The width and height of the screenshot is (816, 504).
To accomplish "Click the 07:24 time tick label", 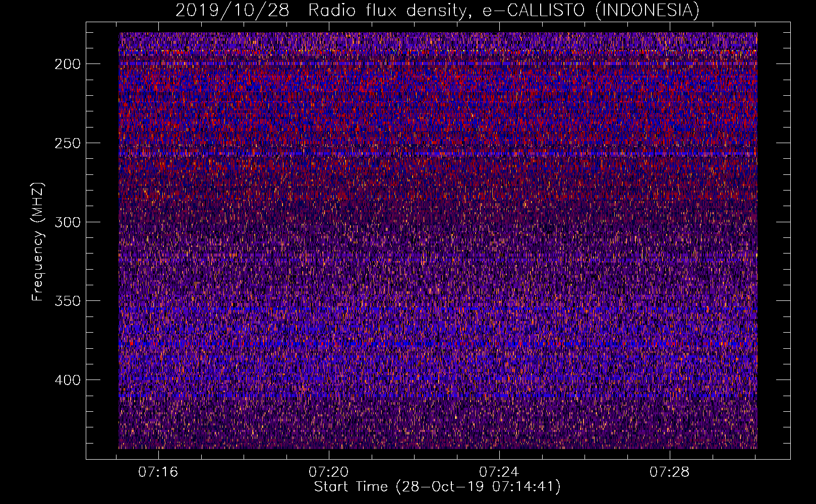I will coord(499,472).
